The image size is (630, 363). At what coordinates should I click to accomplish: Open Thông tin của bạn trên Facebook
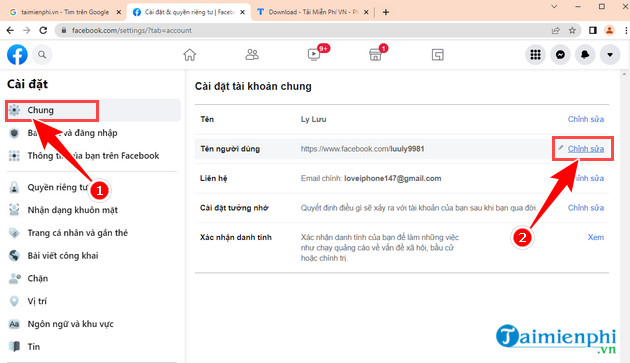(93, 156)
